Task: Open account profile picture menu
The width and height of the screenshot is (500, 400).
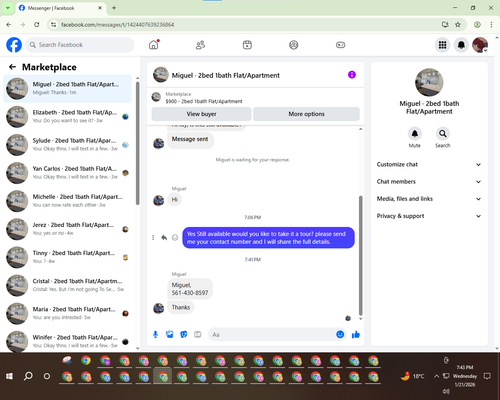Action: pyautogui.click(x=480, y=45)
